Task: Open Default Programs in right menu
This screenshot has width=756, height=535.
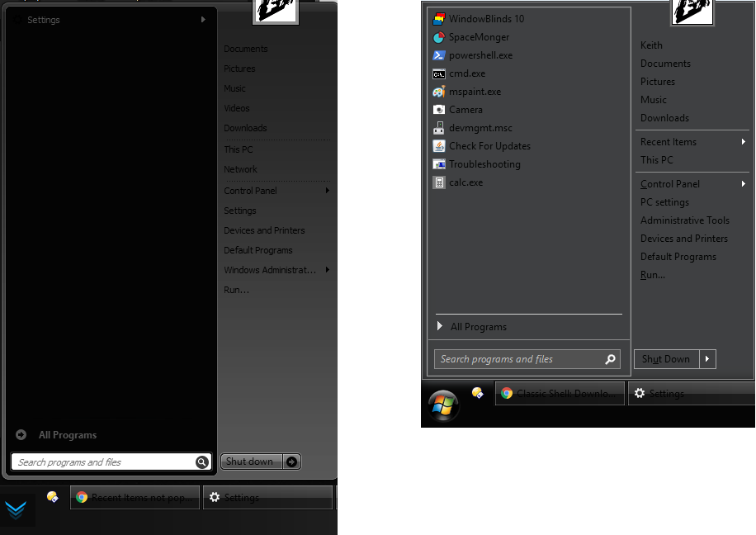Action: tap(678, 257)
